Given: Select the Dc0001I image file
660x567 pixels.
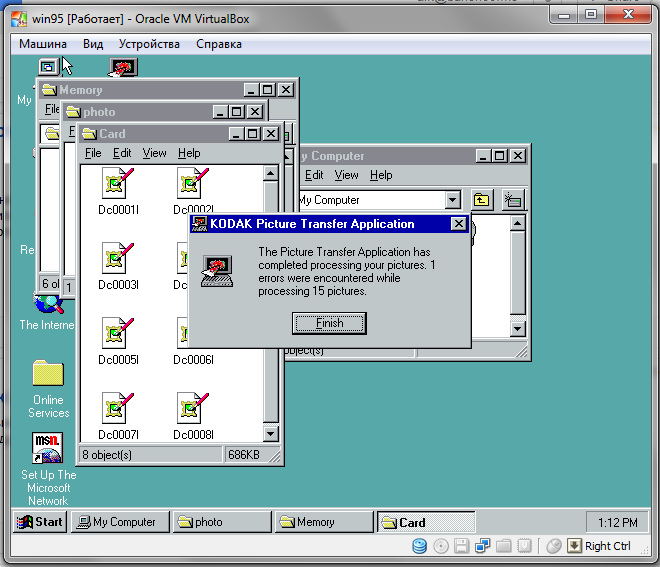Looking at the screenshot, I should point(118,192).
